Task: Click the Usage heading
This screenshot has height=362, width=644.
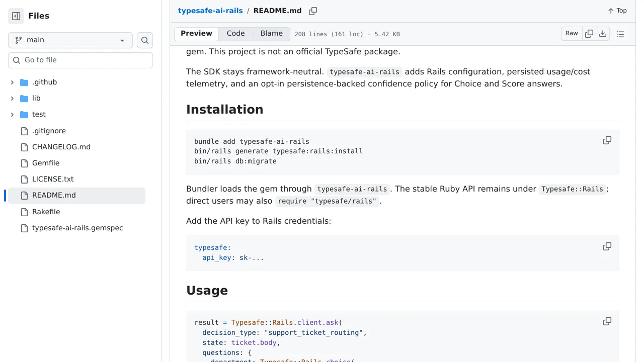Action: pos(207,291)
